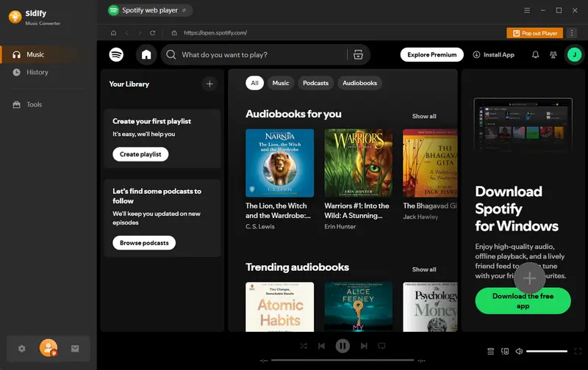Image resolution: width=588 pixels, height=370 pixels.
Task: Open the queue icon
Action: pos(490,351)
